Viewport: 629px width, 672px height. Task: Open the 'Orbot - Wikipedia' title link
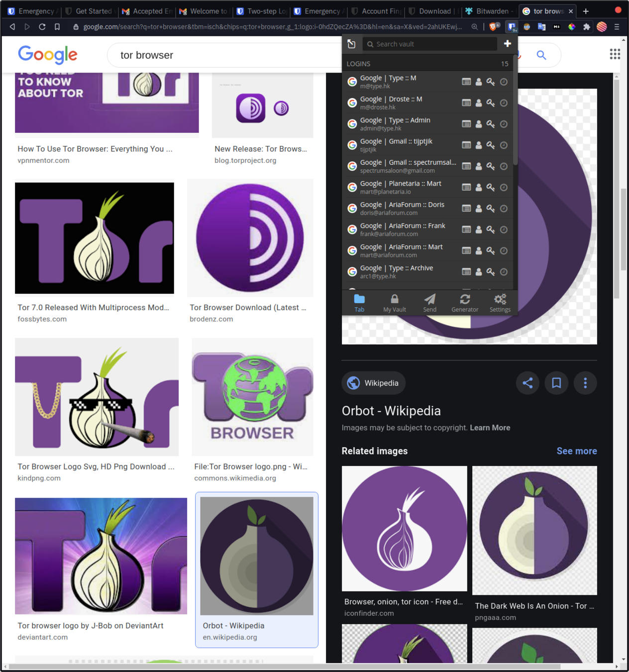(391, 411)
